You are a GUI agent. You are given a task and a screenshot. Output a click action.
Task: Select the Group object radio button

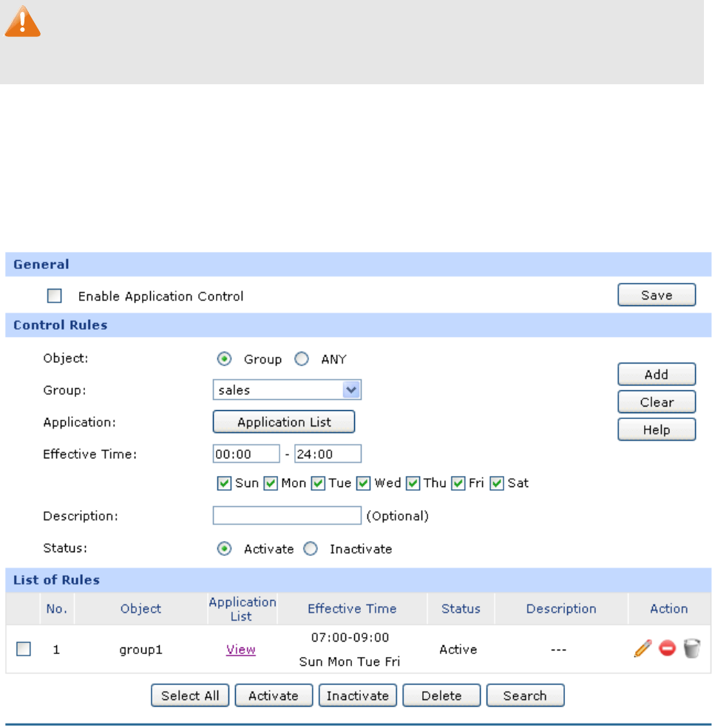(224, 359)
